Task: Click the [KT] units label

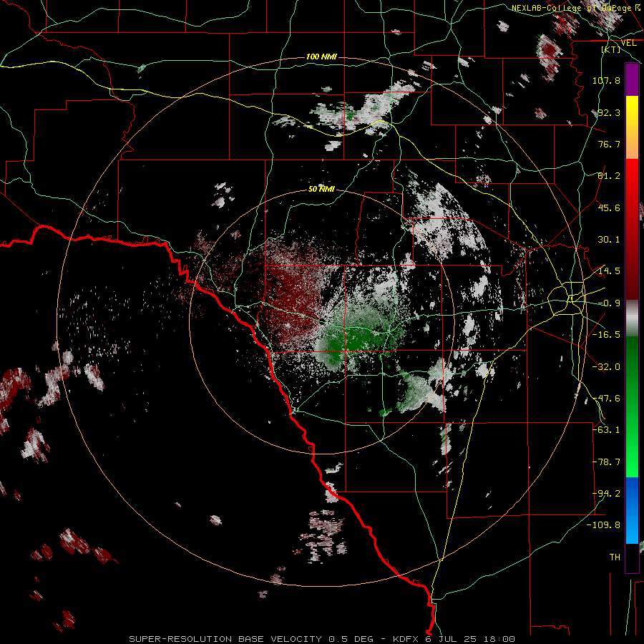Action: coord(611,49)
